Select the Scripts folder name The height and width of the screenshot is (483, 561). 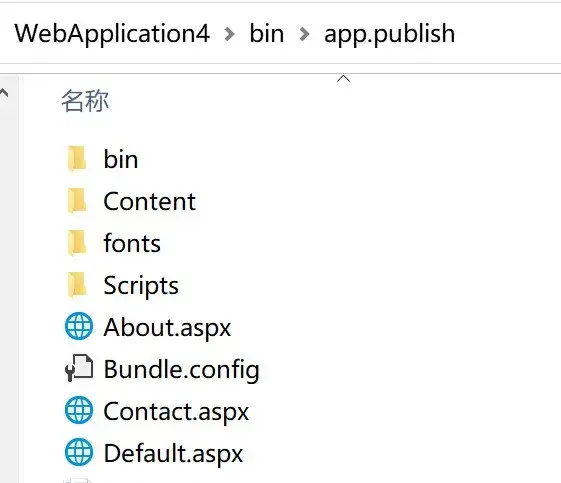[141, 286]
